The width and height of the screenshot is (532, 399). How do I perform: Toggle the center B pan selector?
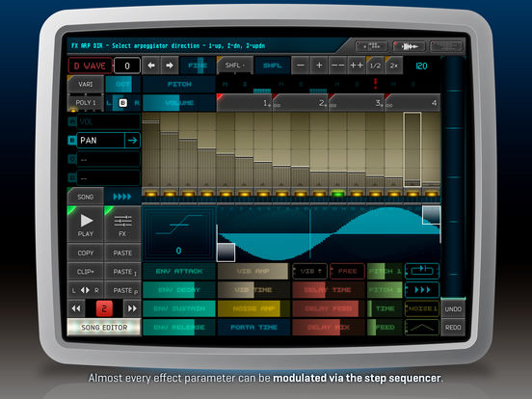click(x=123, y=103)
